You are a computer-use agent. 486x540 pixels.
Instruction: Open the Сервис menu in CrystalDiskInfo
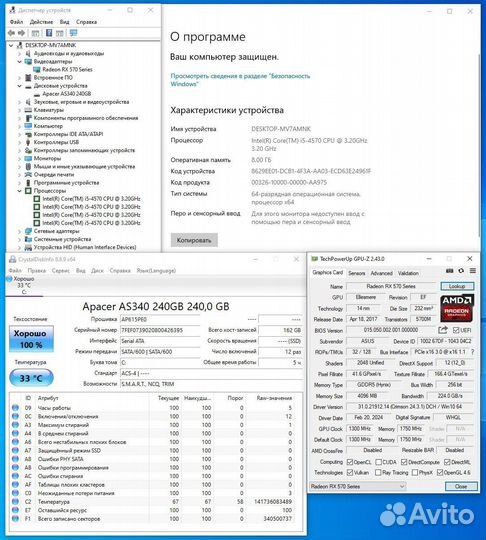coord(61,271)
